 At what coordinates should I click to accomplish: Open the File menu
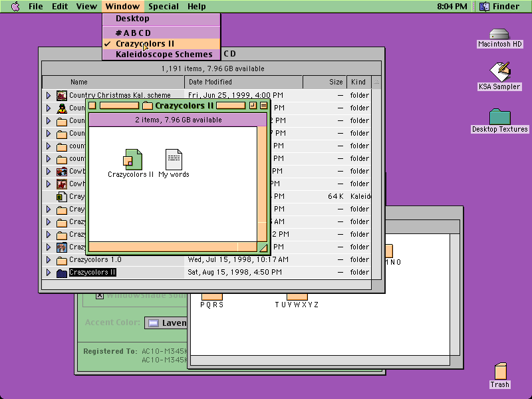coord(36,7)
